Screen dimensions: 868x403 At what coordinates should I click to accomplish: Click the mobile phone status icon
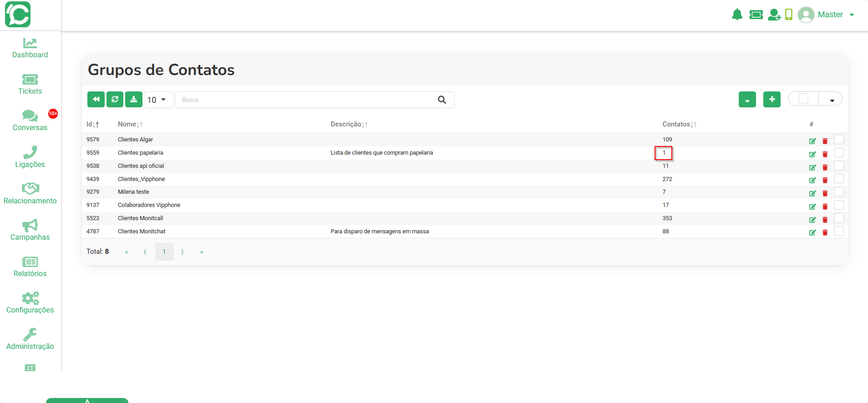(x=789, y=15)
